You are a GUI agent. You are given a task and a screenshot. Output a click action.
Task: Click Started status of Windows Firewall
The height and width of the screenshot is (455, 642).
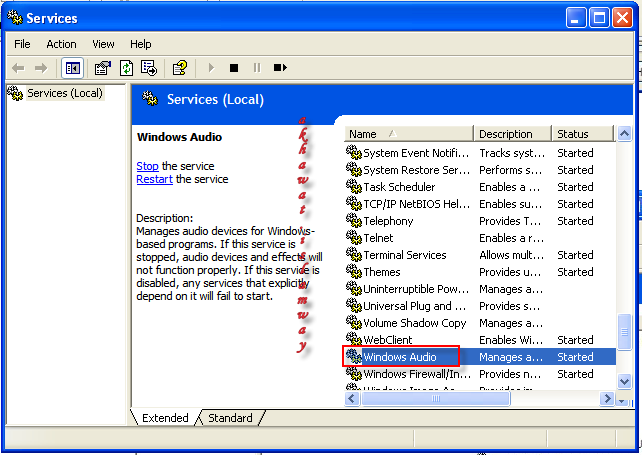[575, 374]
